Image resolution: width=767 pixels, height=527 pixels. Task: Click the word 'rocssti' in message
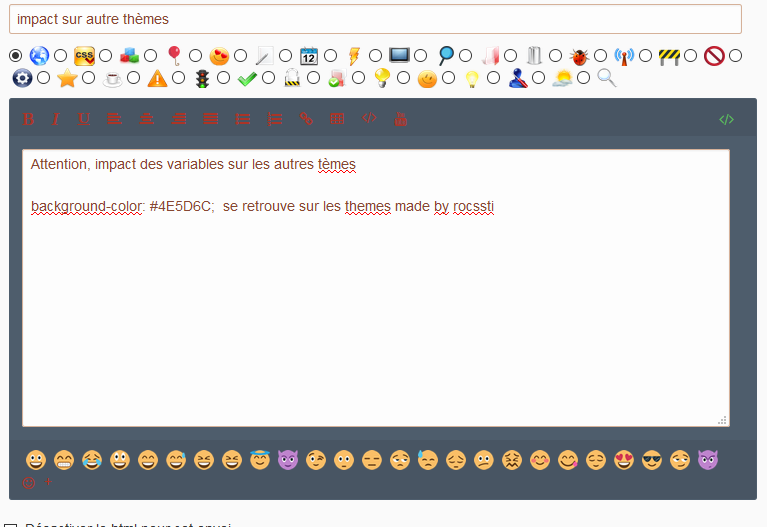click(x=474, y=206)
